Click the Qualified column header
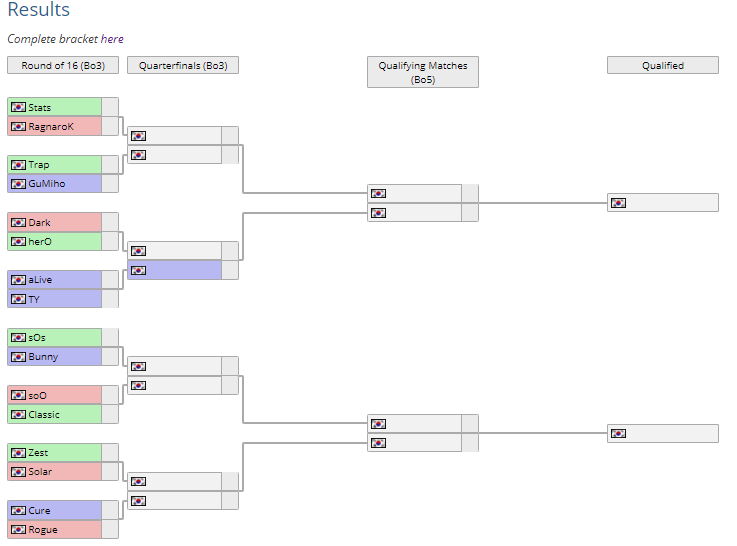This screenshot has height=546, width=737. pyautogui.click(x=663, y=65)
